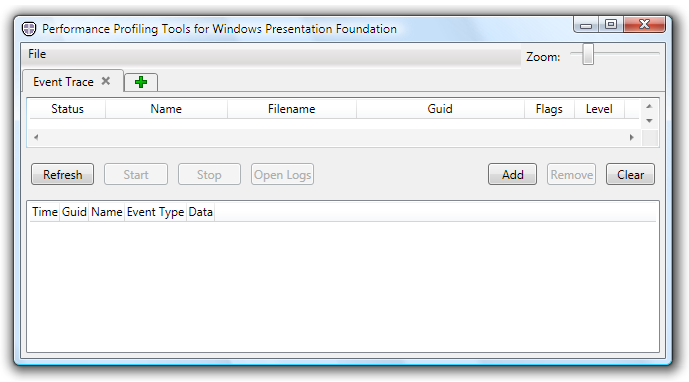This screenshot has height=382, width=689.
Task: Click the Time column header in event list
Action: [45, 212]
